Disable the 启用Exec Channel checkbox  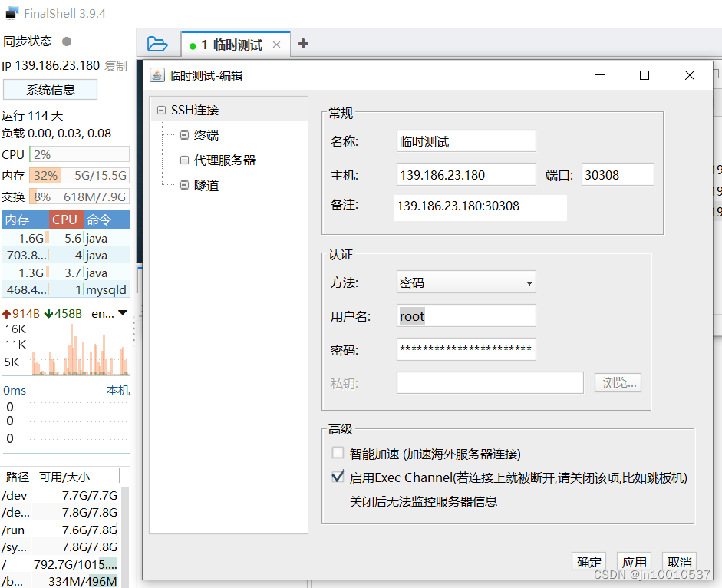[x=338, y=477]
